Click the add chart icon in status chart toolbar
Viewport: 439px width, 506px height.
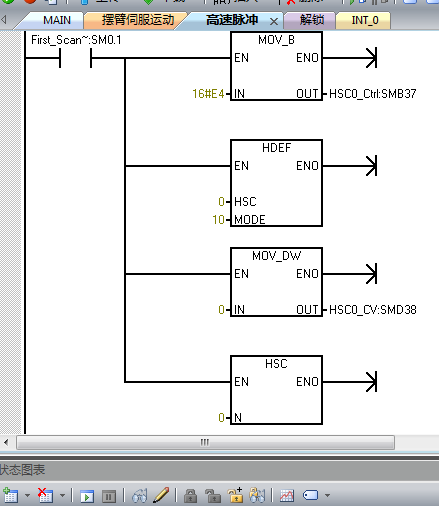[10, 495]
